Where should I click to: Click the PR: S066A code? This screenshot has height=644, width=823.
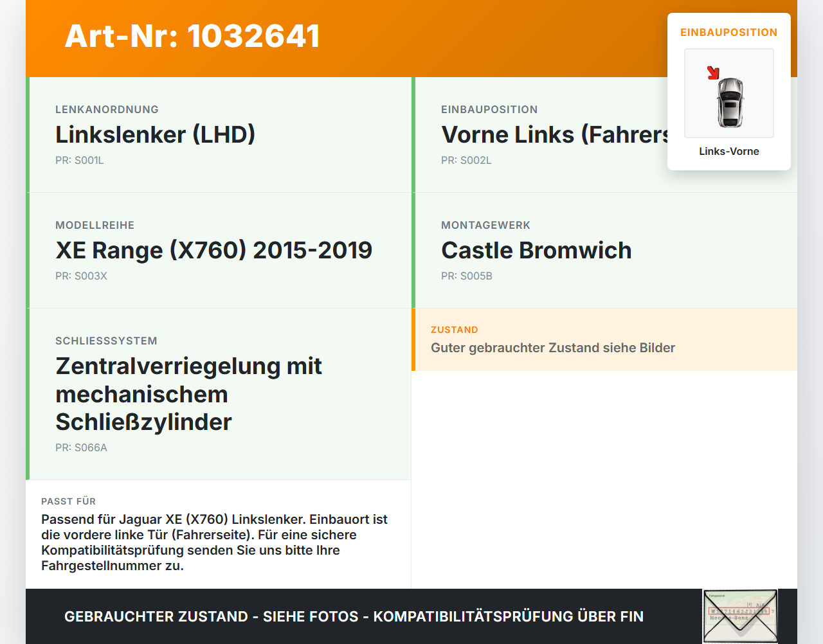[81, 448]
